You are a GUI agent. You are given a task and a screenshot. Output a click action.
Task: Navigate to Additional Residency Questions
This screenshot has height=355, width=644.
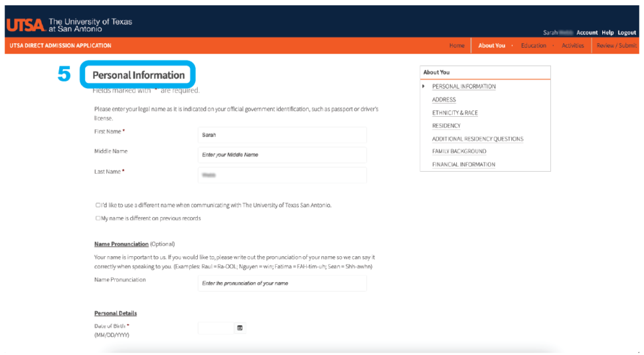477,139
